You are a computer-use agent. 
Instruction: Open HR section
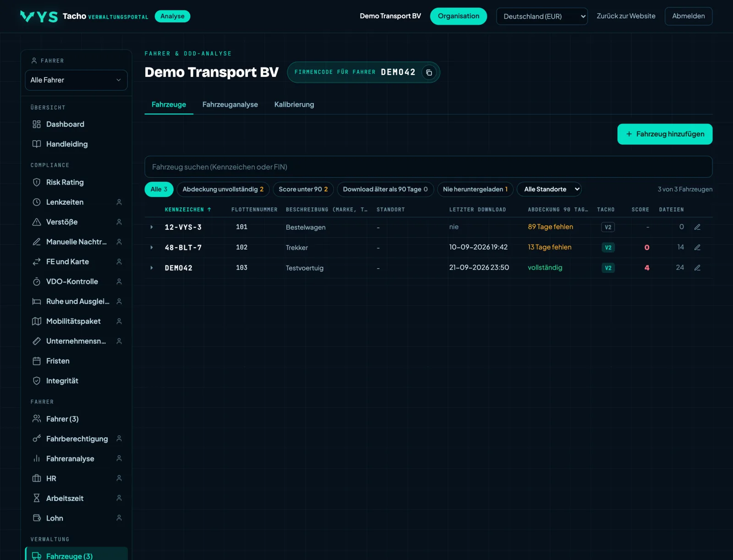[76, 478]
